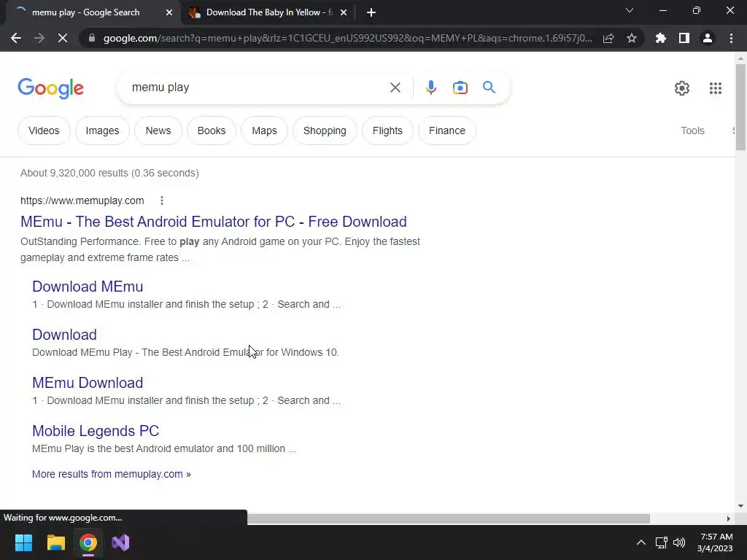The height and width of the screenshot is (560, 747).
Task: Open the volume control speaker icon
Action: click(x=679, y=542)
